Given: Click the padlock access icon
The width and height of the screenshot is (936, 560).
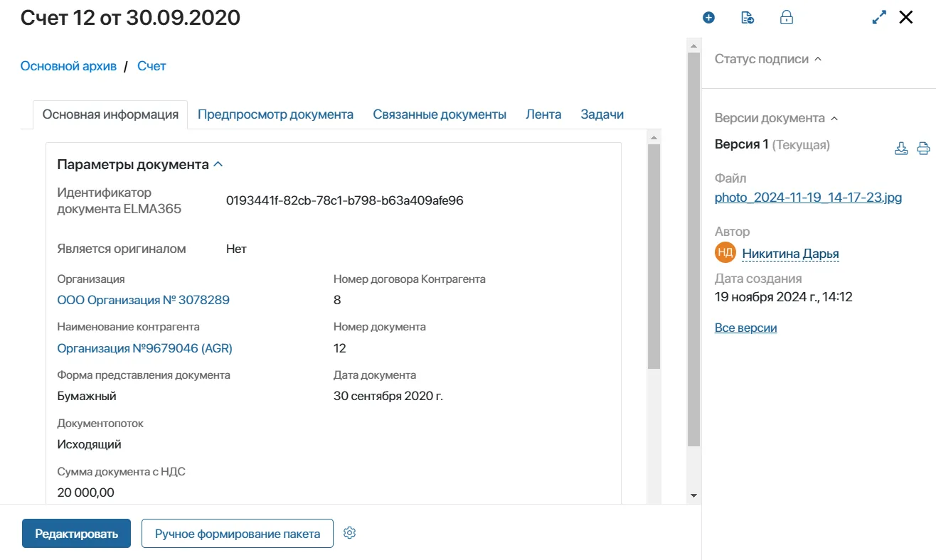Looking at the screenshot, I should pos(787,18).
